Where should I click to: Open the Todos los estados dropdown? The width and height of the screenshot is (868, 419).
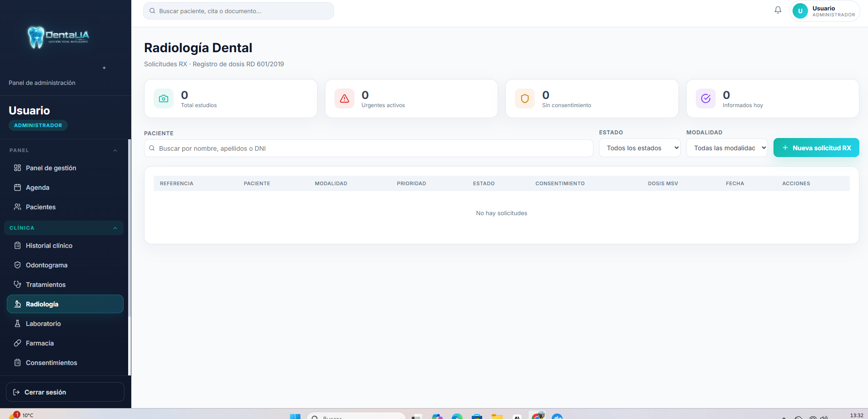[x=639, y=148]
